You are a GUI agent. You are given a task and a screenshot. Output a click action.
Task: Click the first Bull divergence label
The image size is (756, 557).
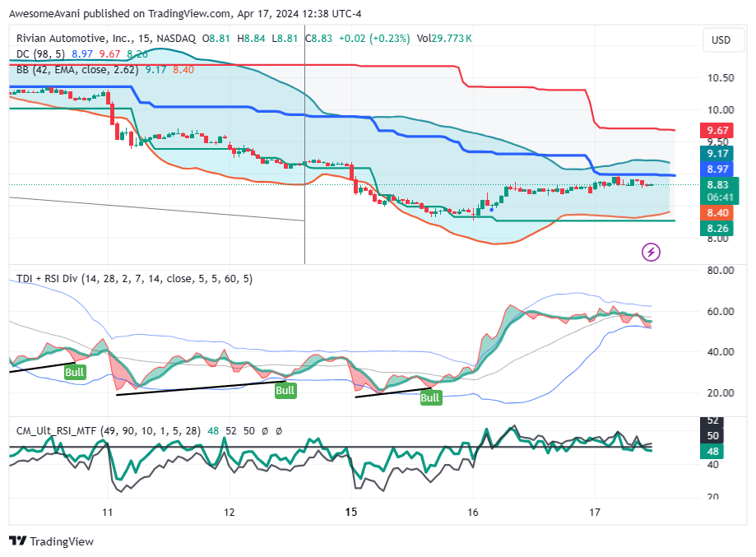[75, 373]
